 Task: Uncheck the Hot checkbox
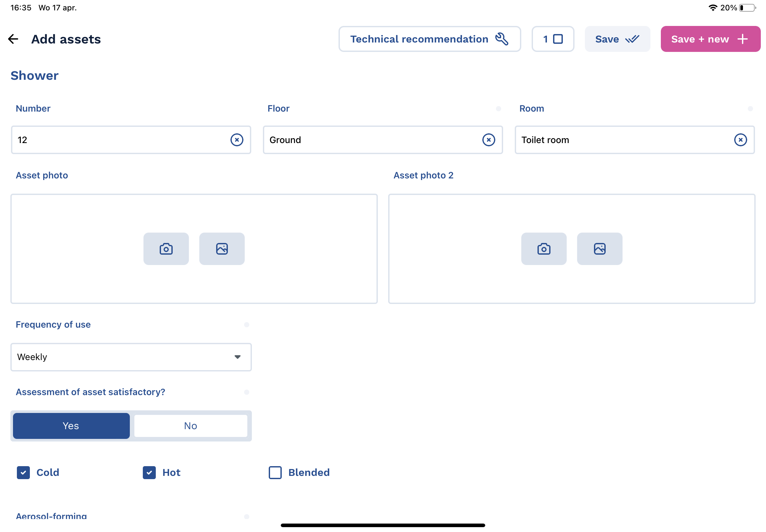149,472
